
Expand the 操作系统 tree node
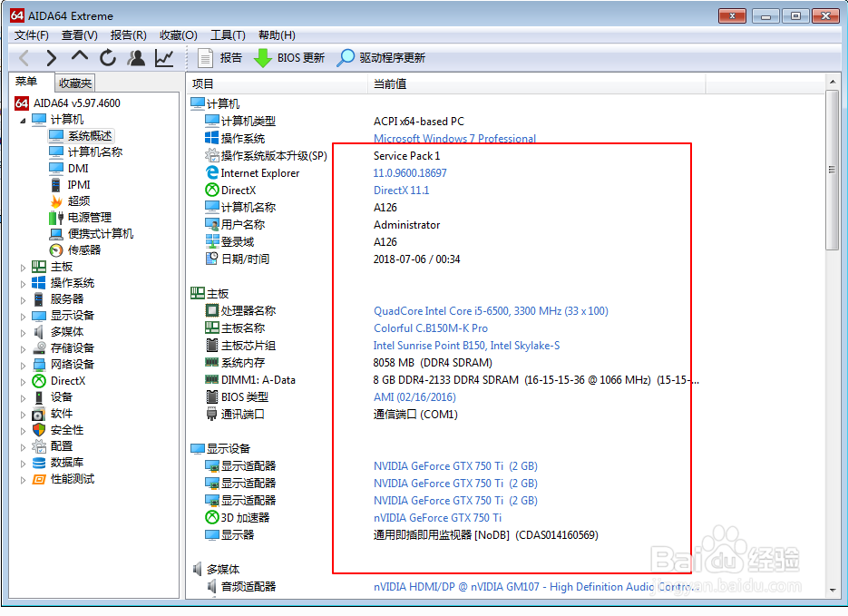[23, 283]
